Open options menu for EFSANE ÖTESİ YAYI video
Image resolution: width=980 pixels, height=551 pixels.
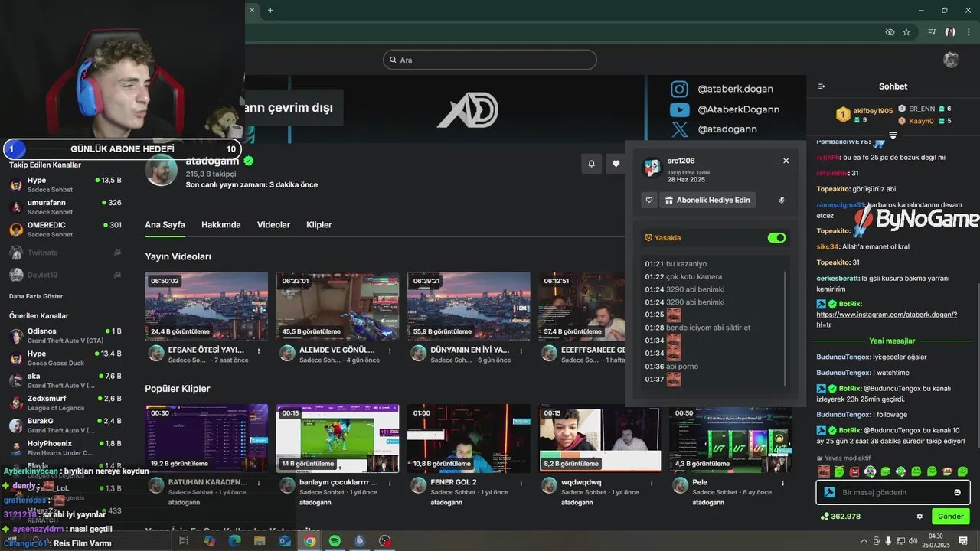click(259, 350)
